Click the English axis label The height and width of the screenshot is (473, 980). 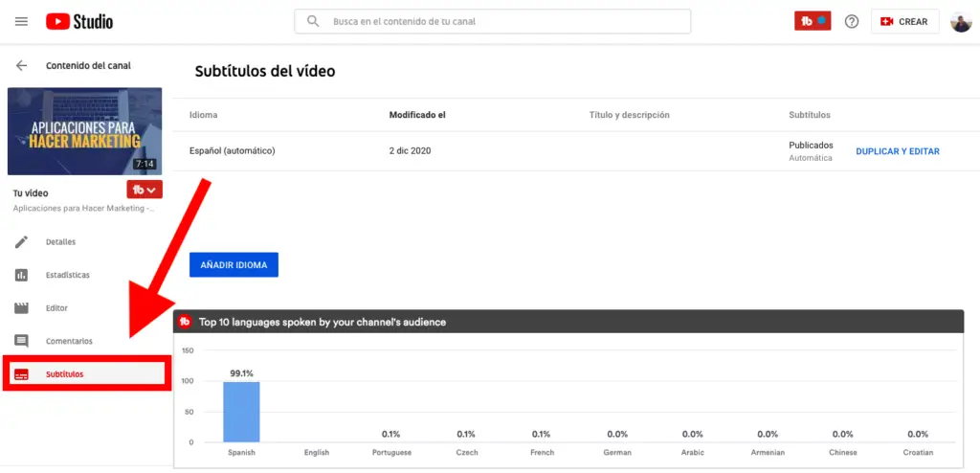pyautogui.click(x=317, y=452)
